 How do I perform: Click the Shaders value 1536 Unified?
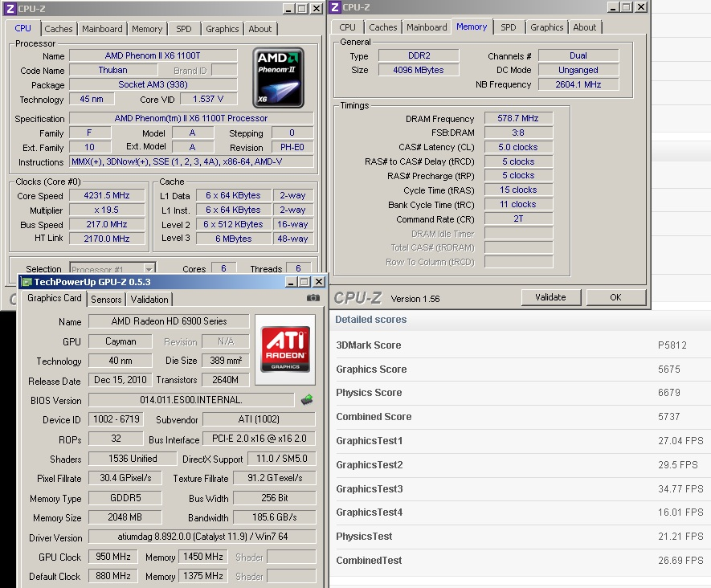pyautogui.click(x=133, y=459)
